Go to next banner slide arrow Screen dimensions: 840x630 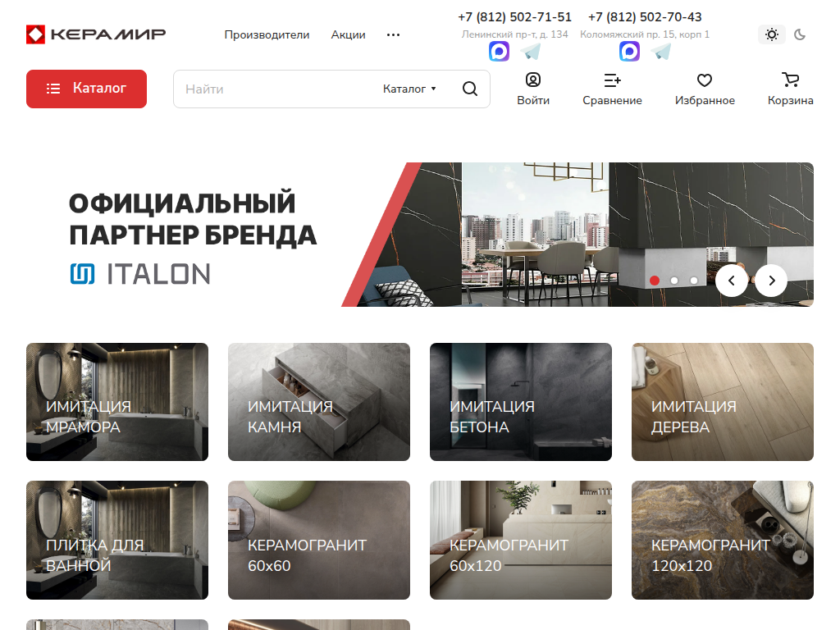tap(771, 281)
